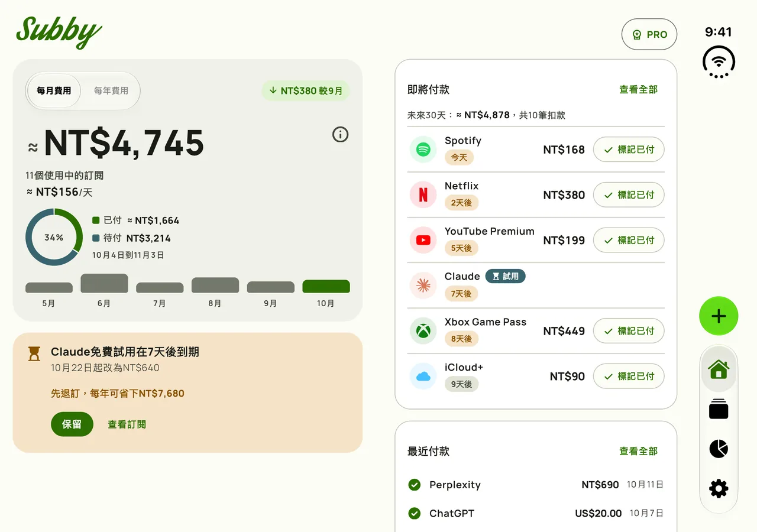Click the info icon beside NT$4,745

(340, 135)
